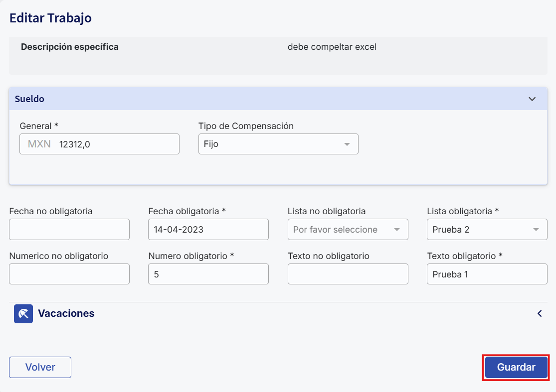
Task: Expand the Vacaciones section arrow
Action: click(539, 314)
